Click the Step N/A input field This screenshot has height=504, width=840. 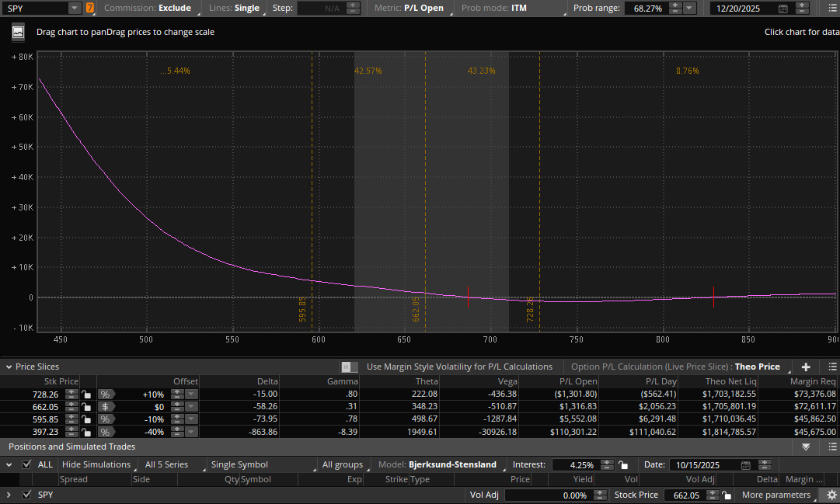pyautogui.click(x=321, y=8)
